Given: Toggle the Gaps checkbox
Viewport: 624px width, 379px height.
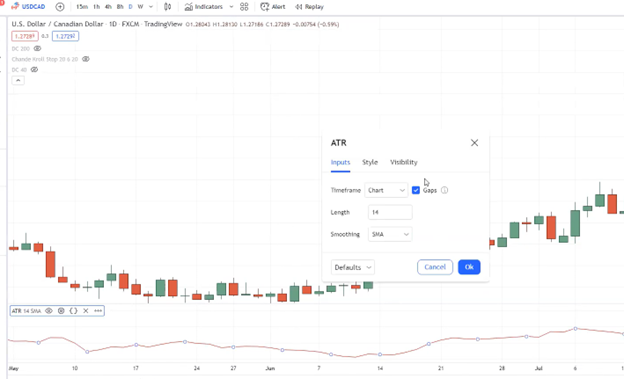Looking at the screenshot, I should (x=416, y=190).
